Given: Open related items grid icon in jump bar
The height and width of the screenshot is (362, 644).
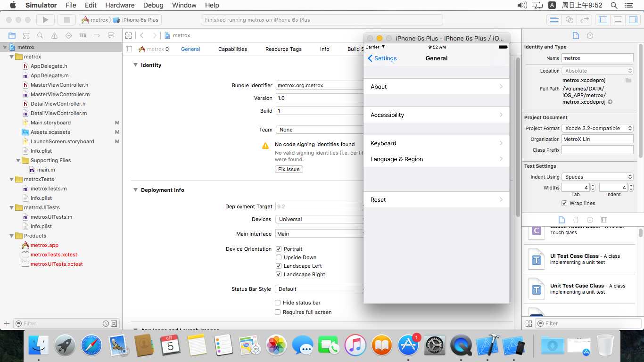Looking at the screenshot, I should point(128,35).
